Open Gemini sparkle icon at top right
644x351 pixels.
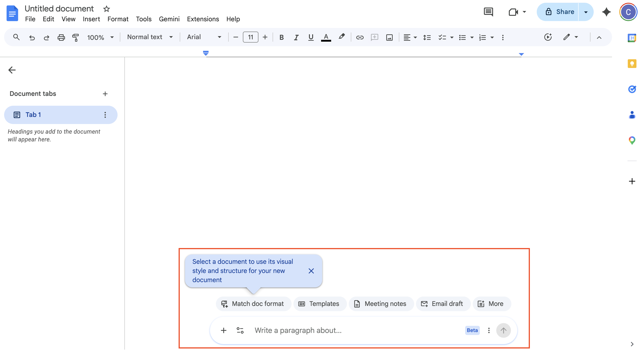[x=606, y=12]
